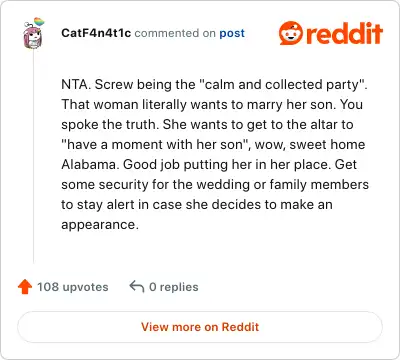This screenshot has width=400, height=360.
Task: Click "Good job putting her in her place" sentence
Action: tap(227, 165)
